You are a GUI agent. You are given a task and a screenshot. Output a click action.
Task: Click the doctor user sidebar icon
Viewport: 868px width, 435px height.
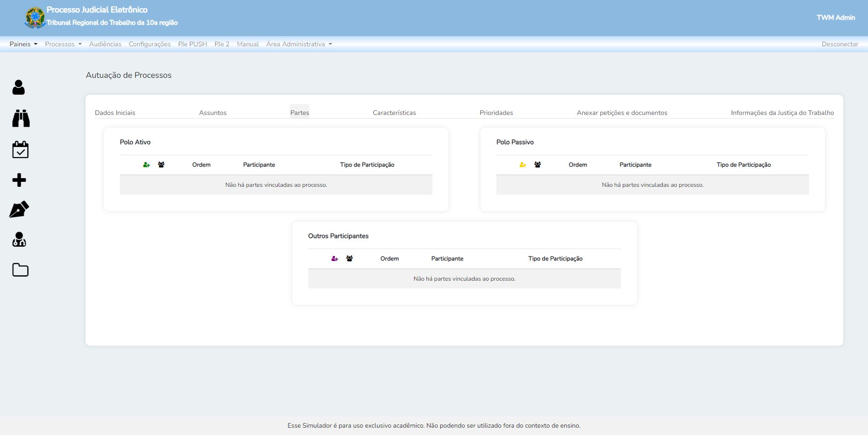click(19, 239)
